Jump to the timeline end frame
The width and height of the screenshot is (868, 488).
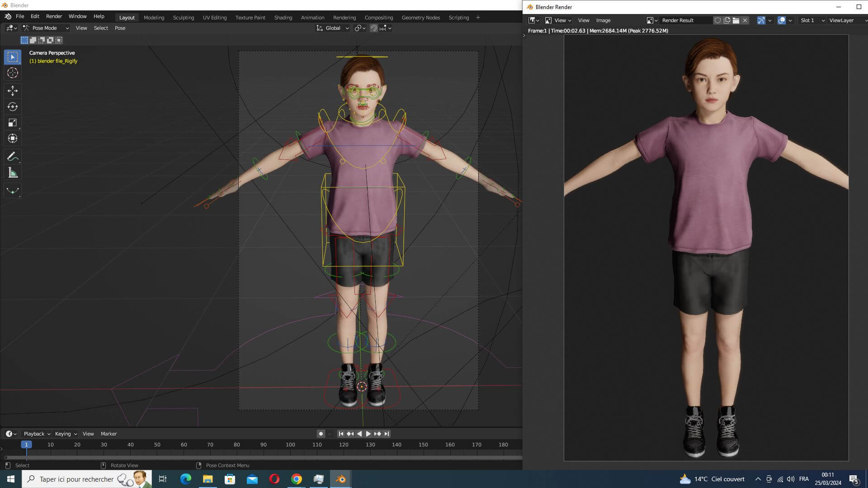[x=387, y=434]
